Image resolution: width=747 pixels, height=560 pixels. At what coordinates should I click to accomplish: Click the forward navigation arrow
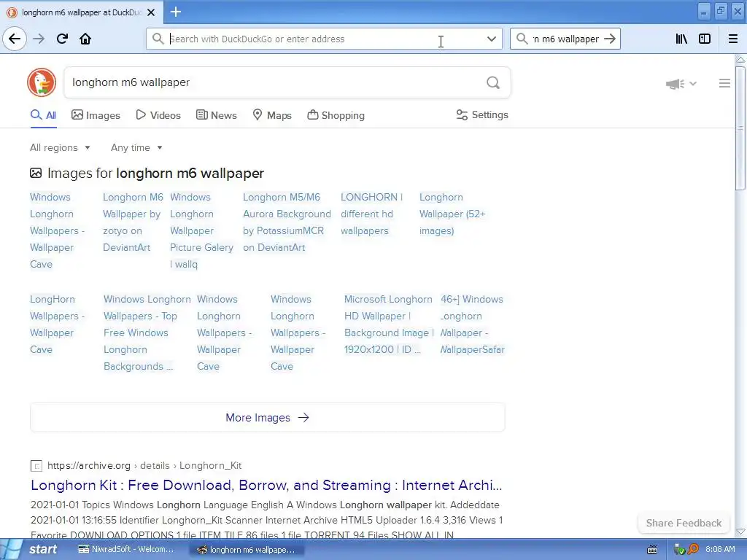(x=39, y=39)
